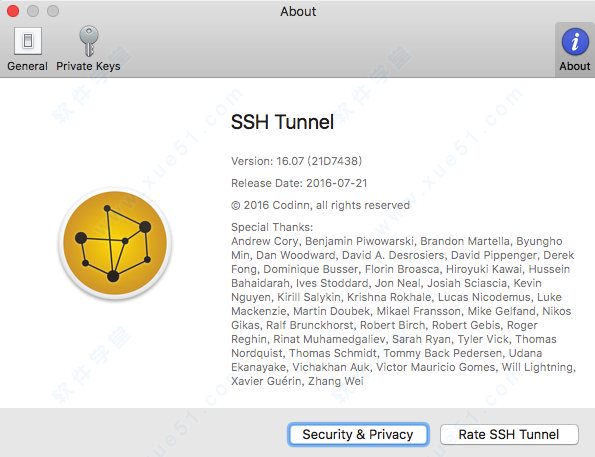Click the grayed minimize window button

[33, 11]
